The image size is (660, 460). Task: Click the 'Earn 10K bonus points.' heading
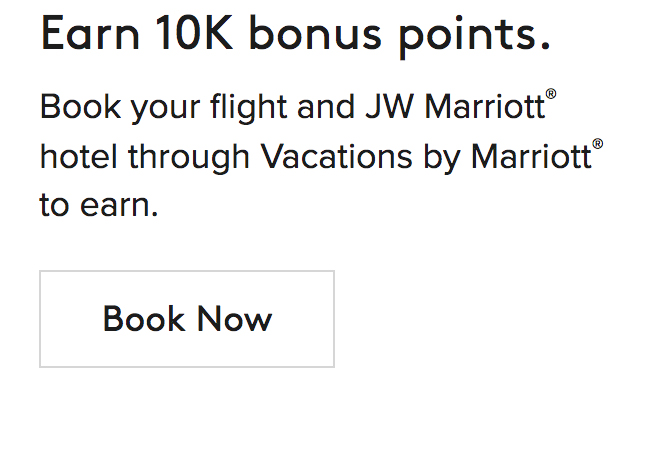click(295, 35)
